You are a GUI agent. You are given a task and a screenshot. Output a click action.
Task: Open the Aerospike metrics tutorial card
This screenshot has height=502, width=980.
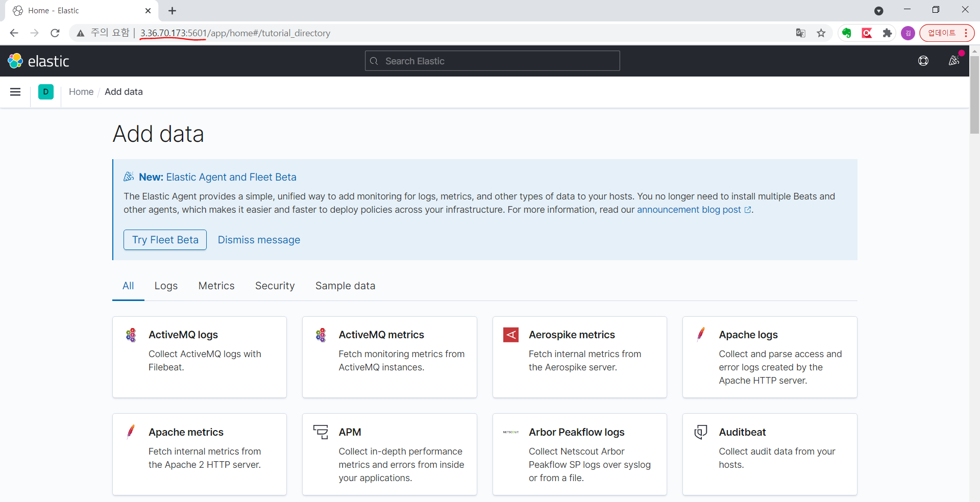pos(580,357)
